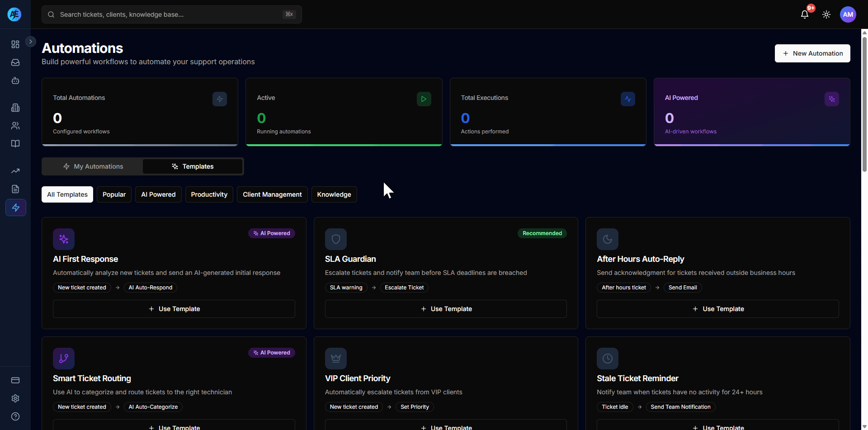Image resolution: width=868 pixels, height=430 pixels.
Task: Open the Billing card icon in sidebar
Action: click(15, 380)
